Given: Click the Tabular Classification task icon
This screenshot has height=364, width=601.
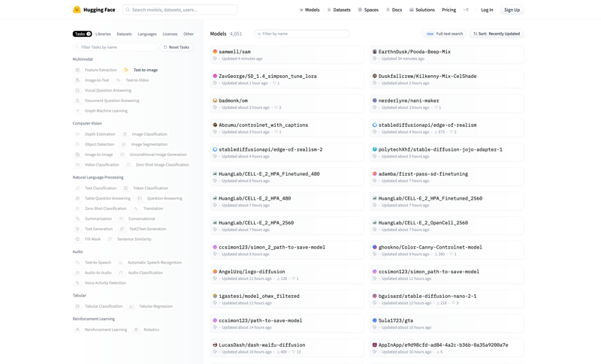Looking at the screenshot, I should point(77,307).
